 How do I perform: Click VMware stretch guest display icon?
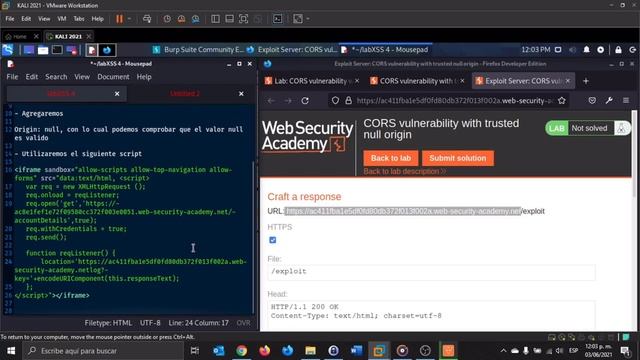coord(298,19)
